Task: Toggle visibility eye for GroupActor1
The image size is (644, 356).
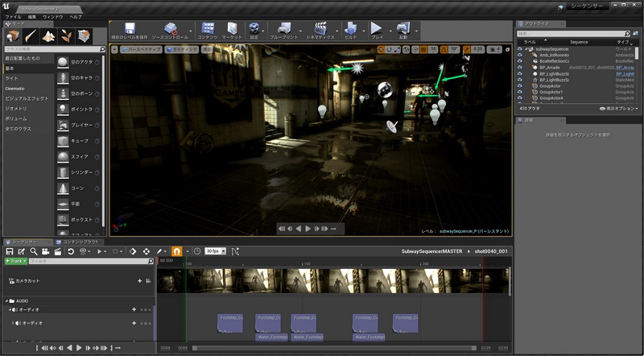Action: point(520,92)
